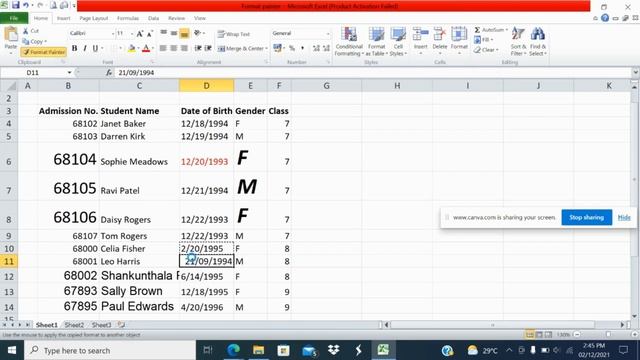Open the Calibri font name dropdown
Image resolution: width=640 pixels, height=360 pixels.
pos(113,33)
